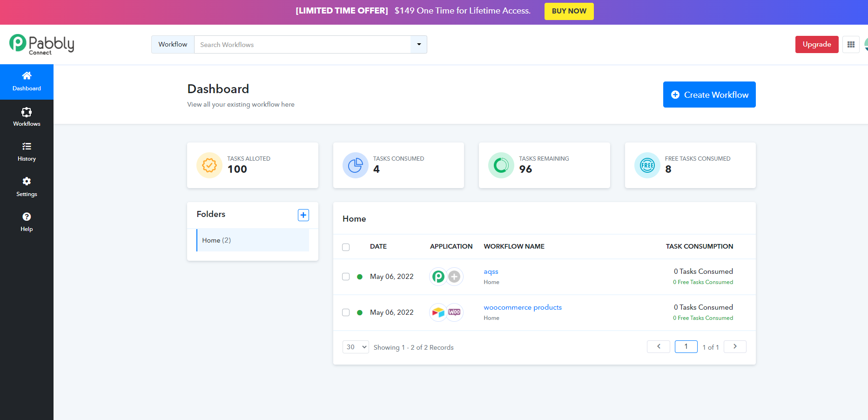This screenshot has width=868, height=420.
Task: Click the limited time offer banner text
Action: click(x=413, y=11)
